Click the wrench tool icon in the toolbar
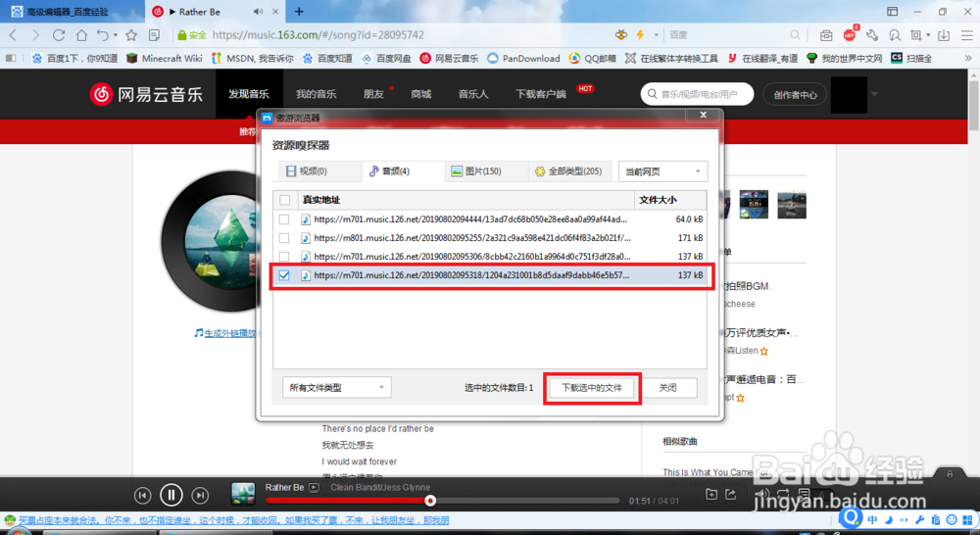 (x=872, y=35)
